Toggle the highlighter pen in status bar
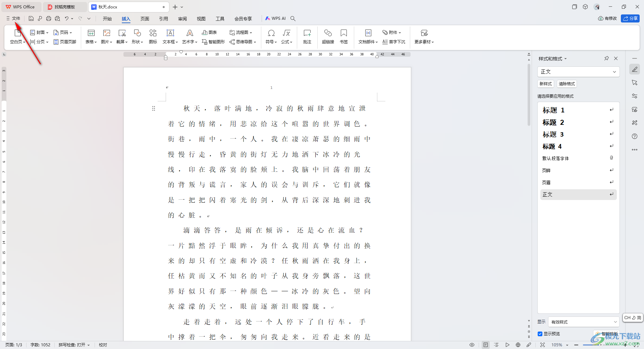Viewport: 644px width, 349px height. (x=529, y=345)
